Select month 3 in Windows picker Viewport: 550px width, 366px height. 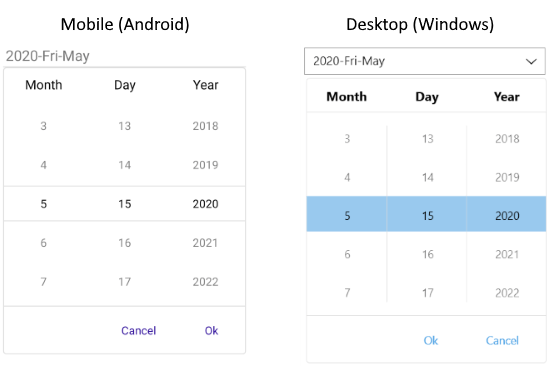(x=347, y=139)
